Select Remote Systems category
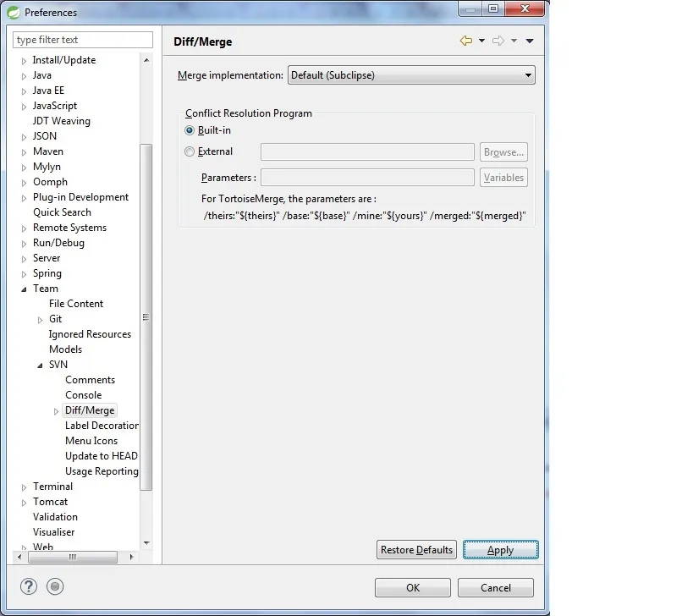 pyautogui.click(x=70, y=228)
